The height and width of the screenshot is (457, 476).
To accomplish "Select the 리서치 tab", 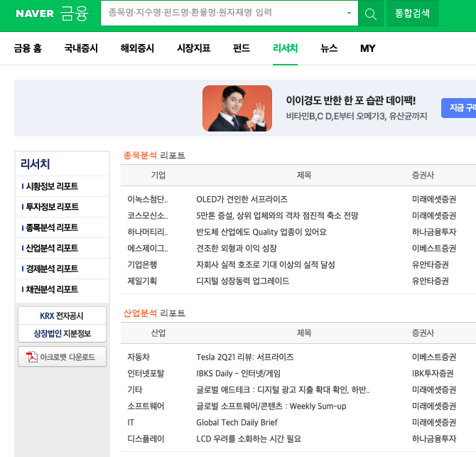I will click(285, 48).
